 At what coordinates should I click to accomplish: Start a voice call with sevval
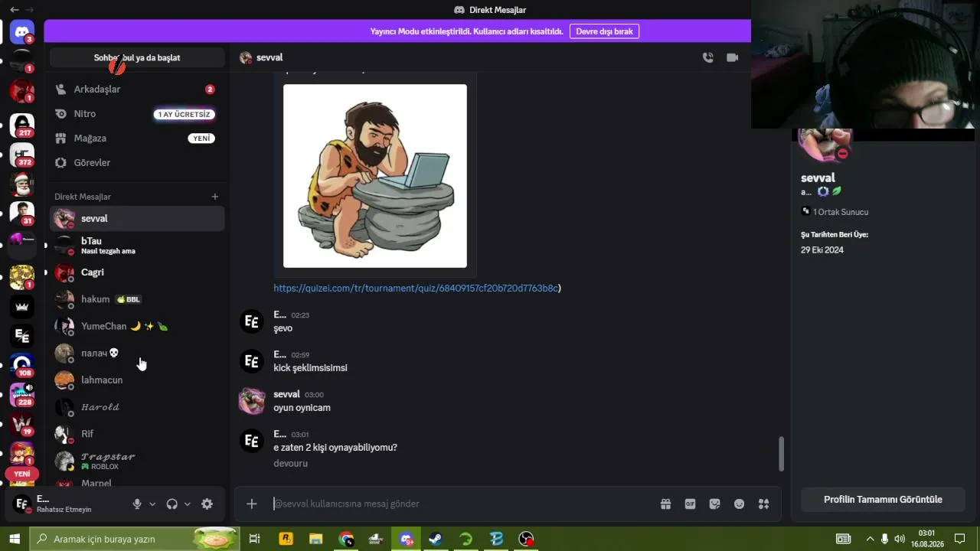click(707, 57)
